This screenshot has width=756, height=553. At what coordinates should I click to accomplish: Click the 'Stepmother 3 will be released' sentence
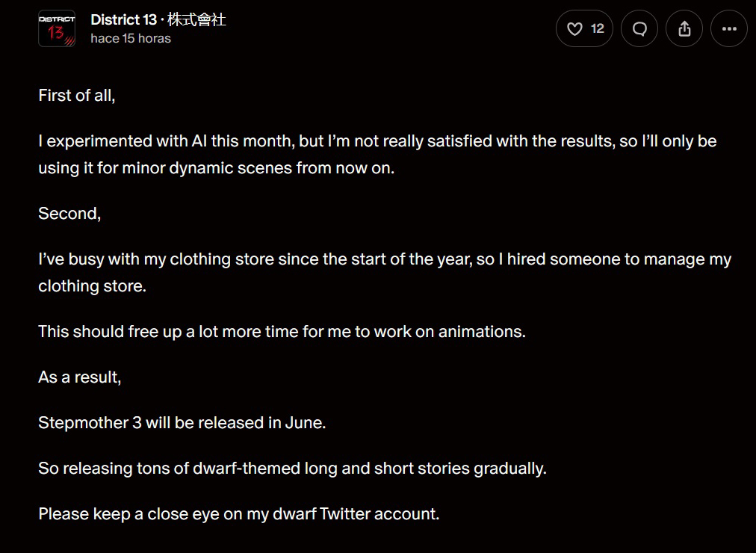click(x=182, y=423)
